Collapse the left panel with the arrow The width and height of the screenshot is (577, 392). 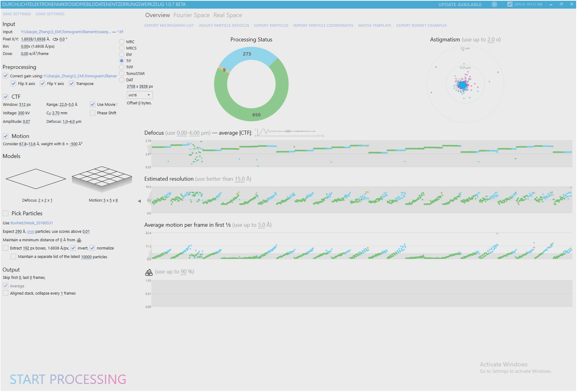tap(139, 201)
